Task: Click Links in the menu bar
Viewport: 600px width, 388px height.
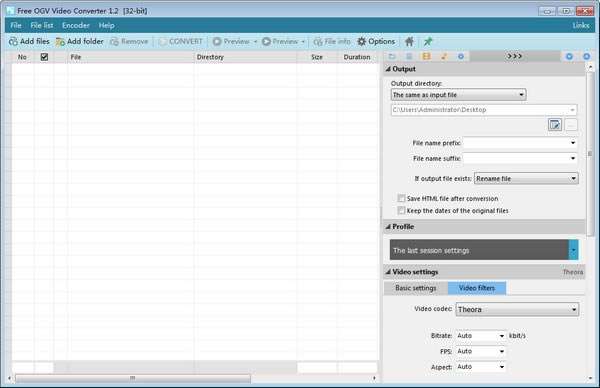Action: [580, 25]
